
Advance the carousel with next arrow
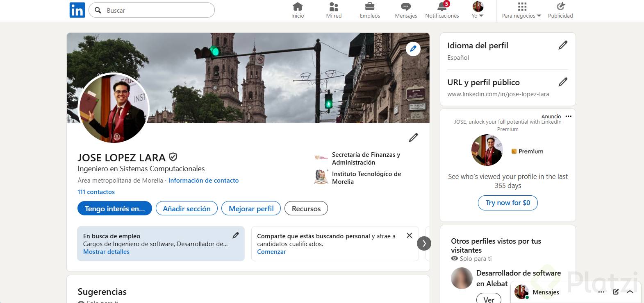tap(424, 244)
